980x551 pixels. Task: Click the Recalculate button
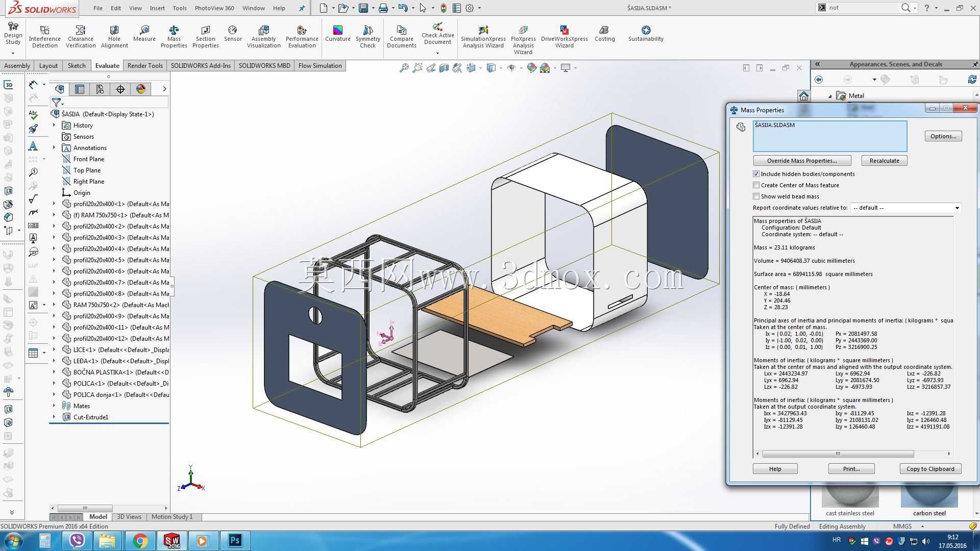(884, 161)
